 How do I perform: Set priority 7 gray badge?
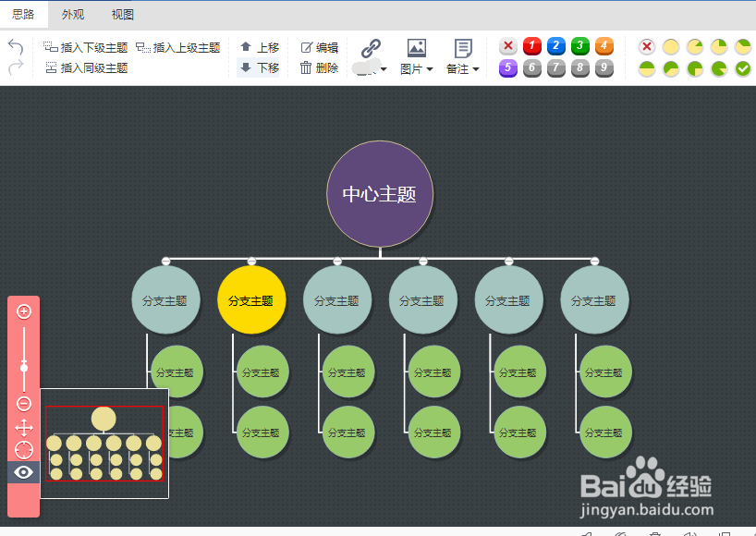556,68
